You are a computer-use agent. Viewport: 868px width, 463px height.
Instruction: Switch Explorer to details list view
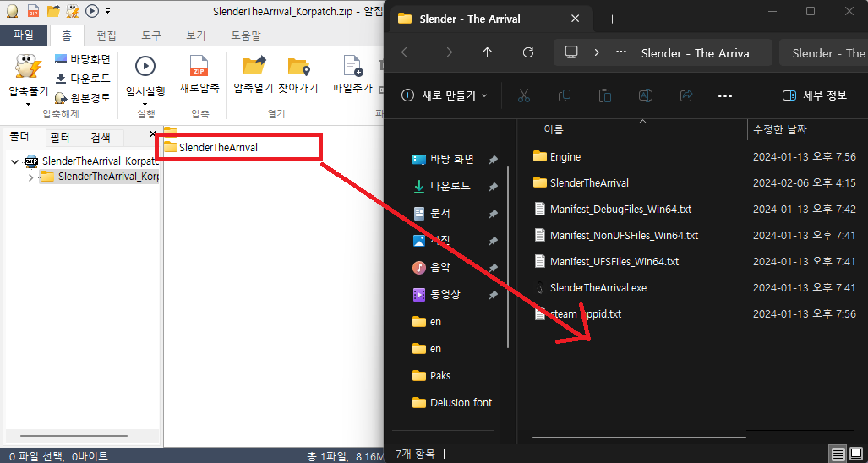(x=838, y=455)
